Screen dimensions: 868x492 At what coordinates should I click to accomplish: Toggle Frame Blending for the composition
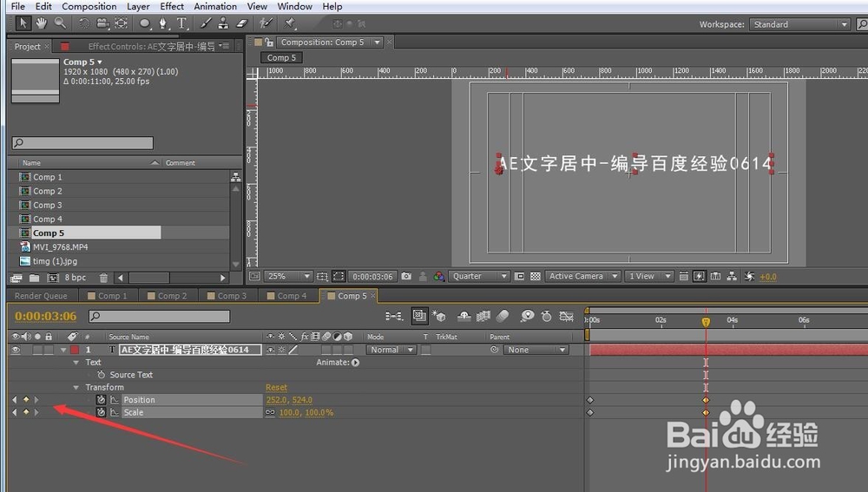click(x=483, y=316)
